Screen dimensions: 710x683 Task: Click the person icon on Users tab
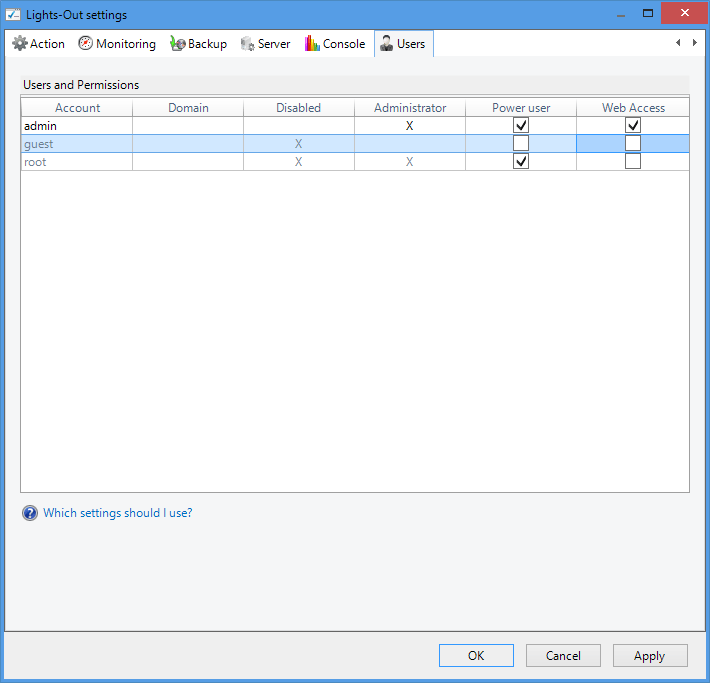point(386,43)
